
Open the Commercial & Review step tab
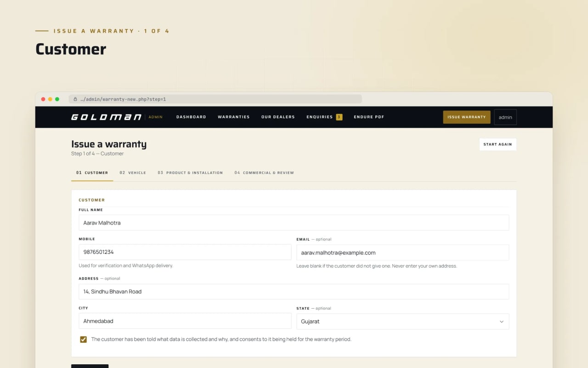tap(264, 172)
